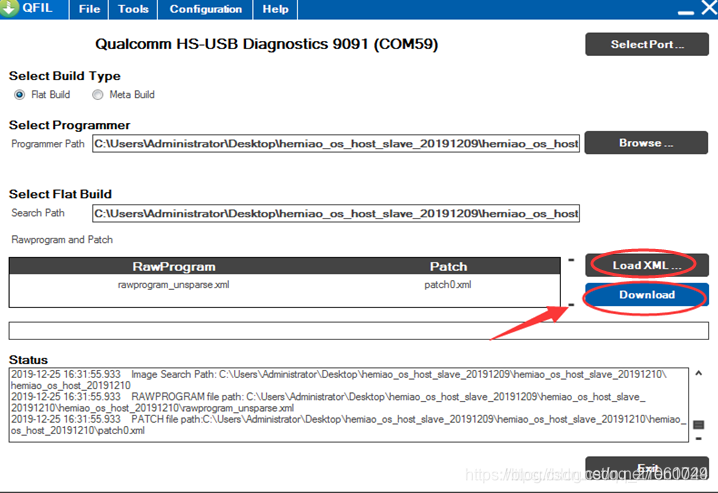Select the Meta Build radio button
Image resolution: width=718 pixels, height=493 pixels.
point(98,95)
